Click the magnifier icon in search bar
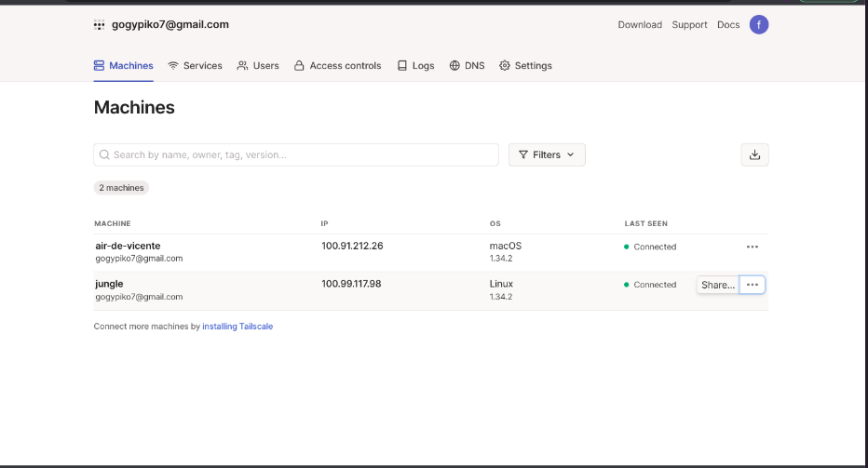This screenshot has height=468, width=868. click(x=105, y=155)
